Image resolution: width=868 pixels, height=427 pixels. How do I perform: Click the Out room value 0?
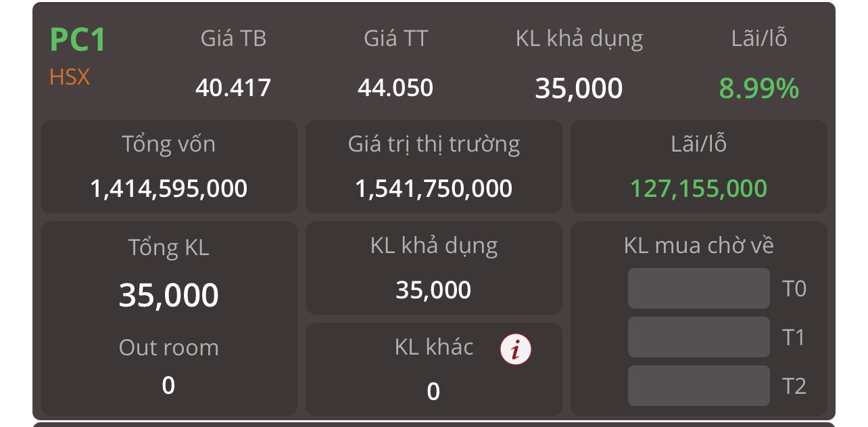click(168, 386)
